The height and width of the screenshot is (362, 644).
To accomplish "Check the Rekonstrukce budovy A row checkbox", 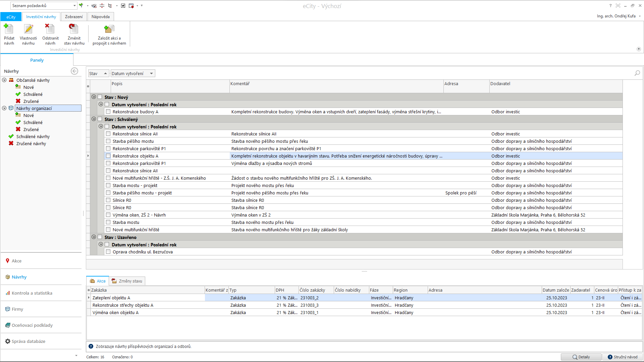I will (x=108, y=112).
